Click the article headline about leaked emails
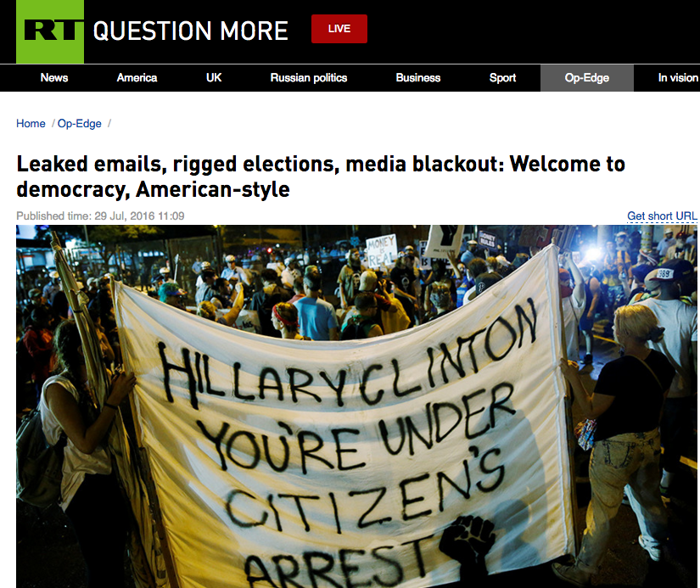The width and height of the screenshot is (700, 588). (x=321, y=176)
